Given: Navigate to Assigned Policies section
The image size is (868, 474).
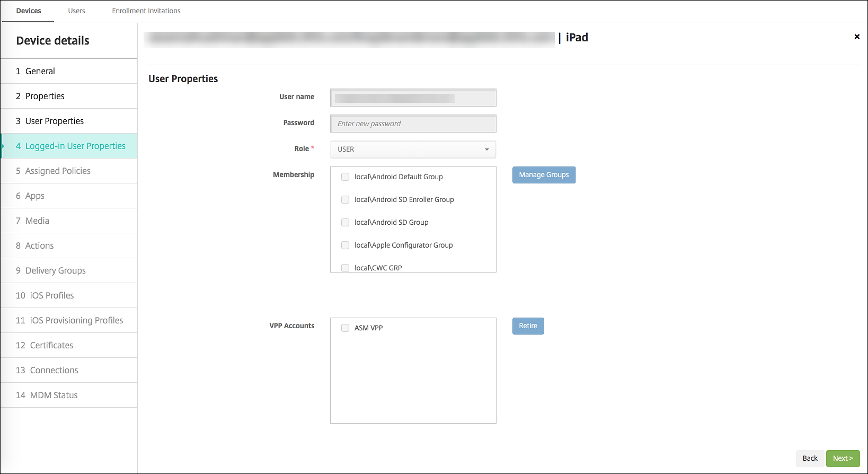Looking at the screenshot, I should [58, 171].
